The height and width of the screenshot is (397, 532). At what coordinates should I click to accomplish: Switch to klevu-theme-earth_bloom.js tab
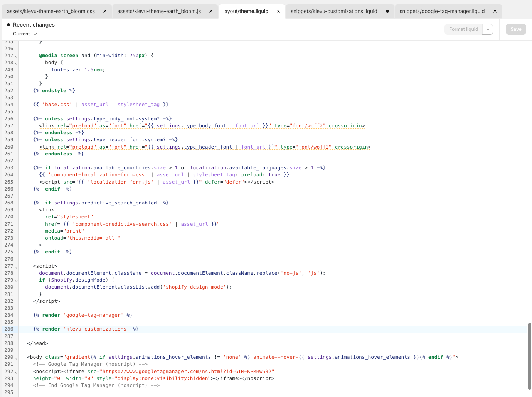click(x=159, y=11)
